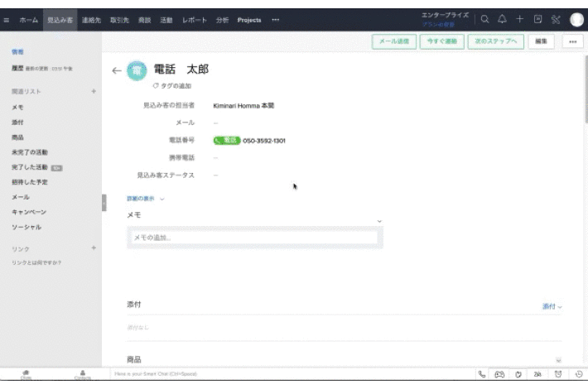Click the メール送信 button
The image size is (588, 389).
(394, 41)
